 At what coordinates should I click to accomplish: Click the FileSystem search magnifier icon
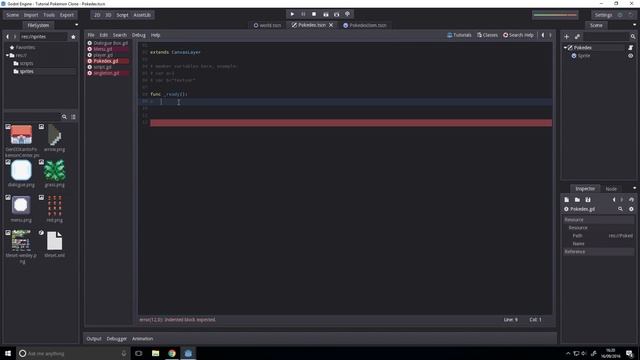(x=64, y=117)
